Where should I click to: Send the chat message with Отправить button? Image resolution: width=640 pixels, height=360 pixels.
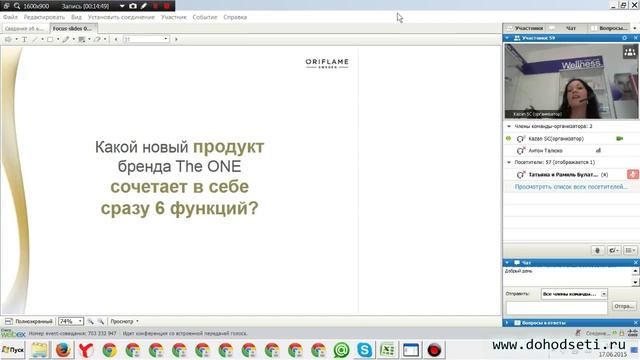624,306
